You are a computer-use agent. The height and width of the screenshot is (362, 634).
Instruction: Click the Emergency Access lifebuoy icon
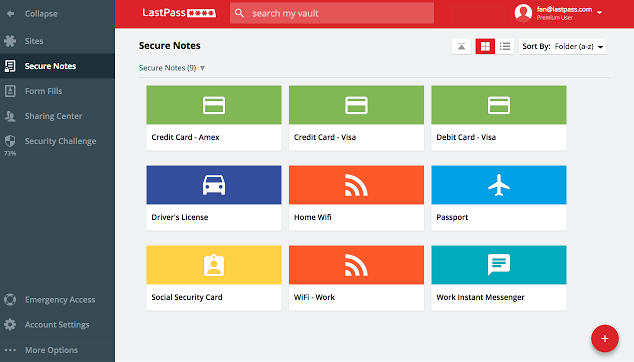(10, 300)
